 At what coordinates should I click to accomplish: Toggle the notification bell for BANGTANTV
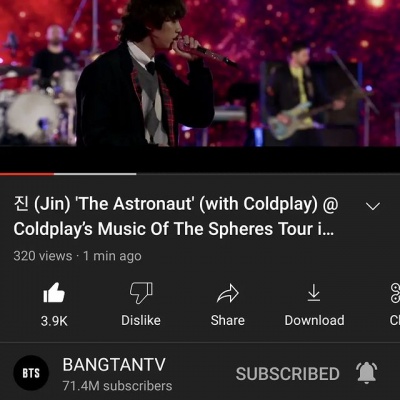(x=366, y=373)
